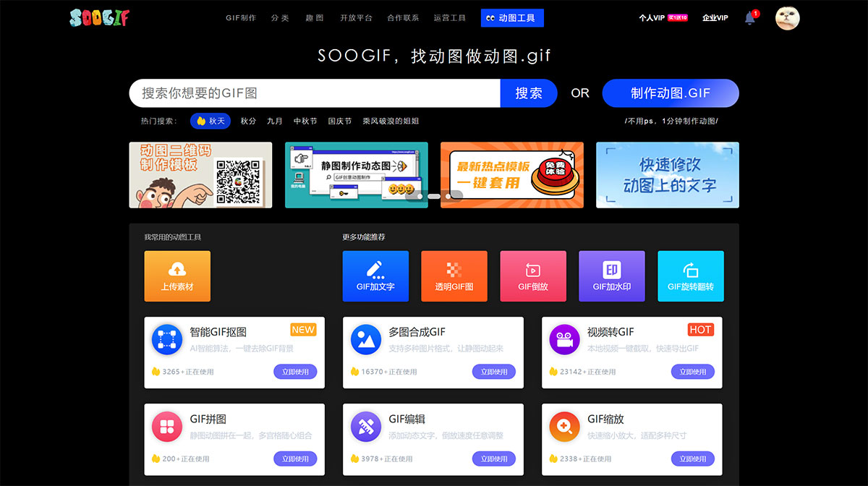Screen dimensions: 868x486
Task: Open the 透明GIF图 tool
Action: (454, 276)
